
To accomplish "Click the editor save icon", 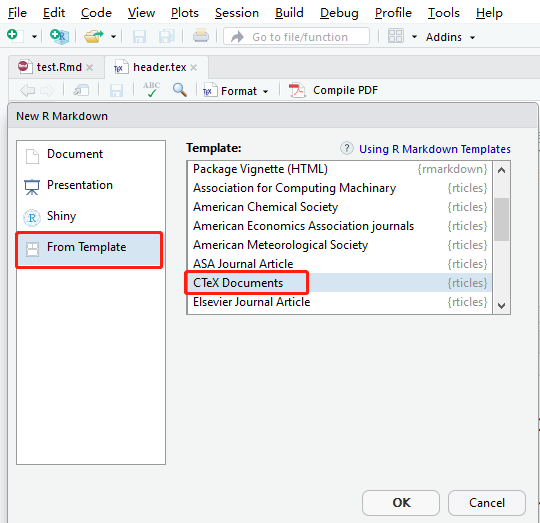I will point(116,91).
